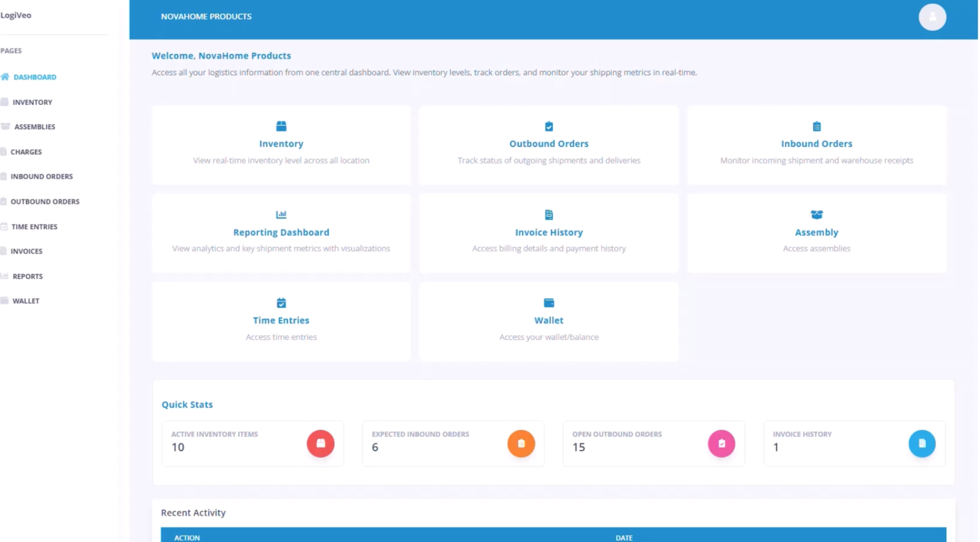Click the Assembly card open-box icon
The height and width of the screenshot is (542, 980).
click(816, 214)
